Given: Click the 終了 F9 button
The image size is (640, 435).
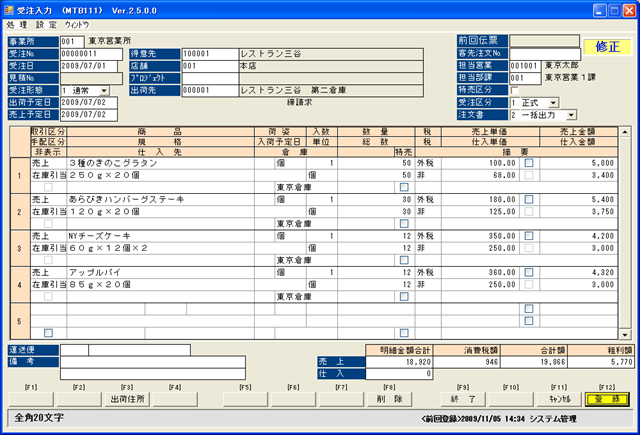Looking at the screenshot, I should pyautogui.click(x=463, y=399).
